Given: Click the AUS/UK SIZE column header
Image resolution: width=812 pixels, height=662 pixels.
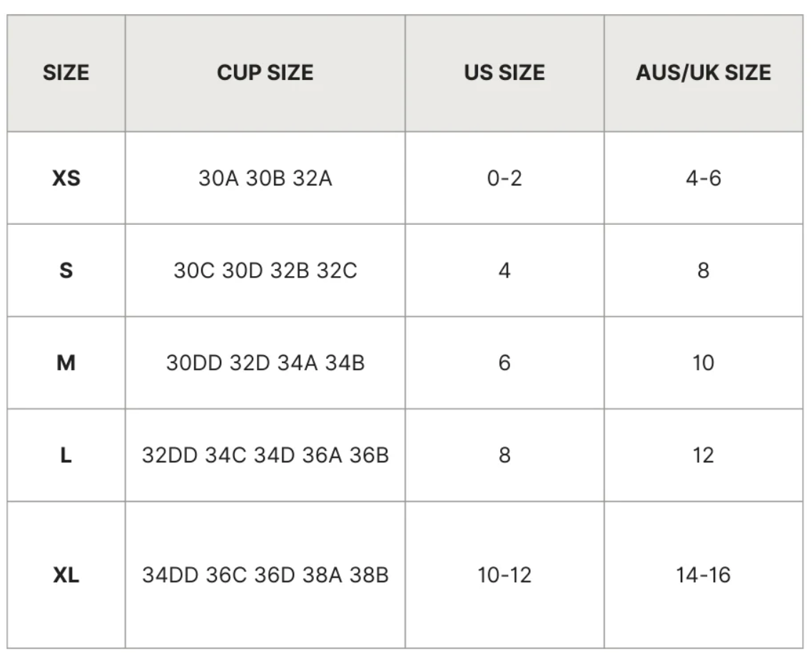Looking at the screenshot, I should click(703, 73).
